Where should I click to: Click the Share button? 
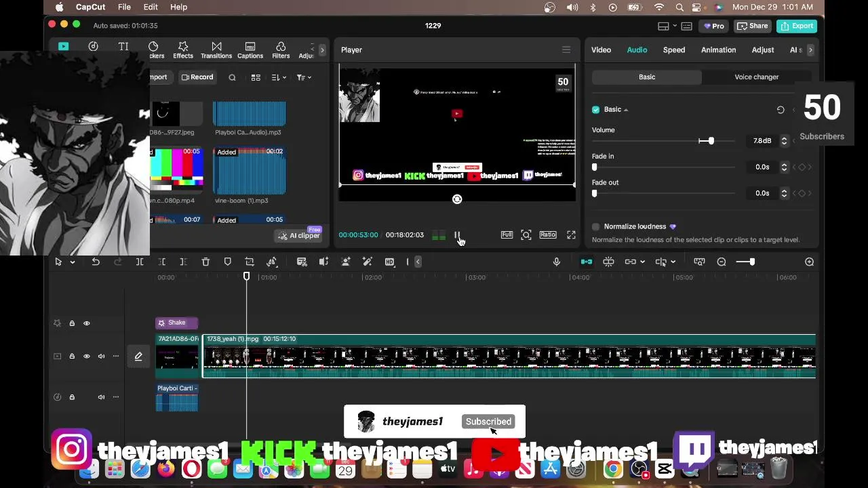tap(753, 26)
